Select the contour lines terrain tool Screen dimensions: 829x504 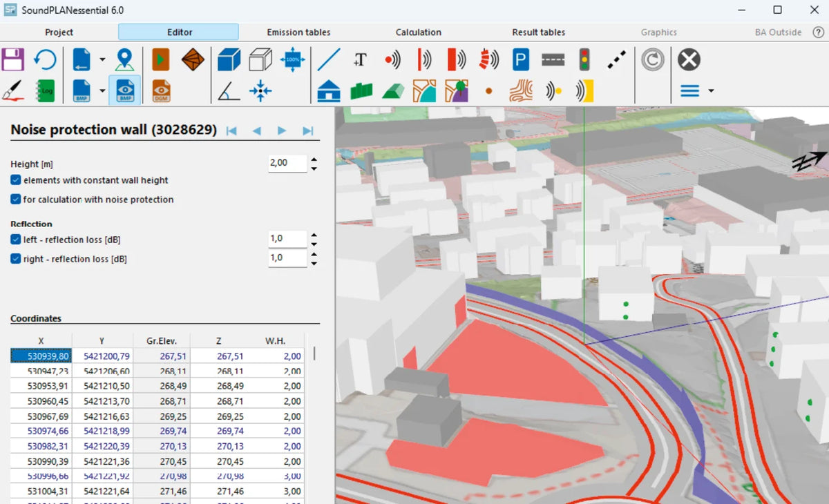(520, 90)
